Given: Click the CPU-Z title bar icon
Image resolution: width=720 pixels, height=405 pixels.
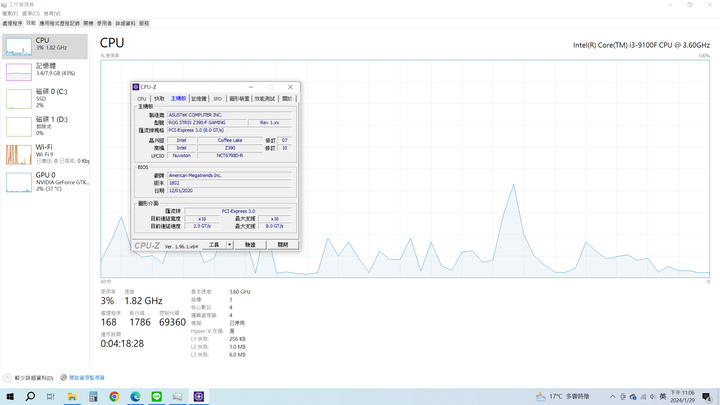Looking at the screenshot, I should click(136, 87).
